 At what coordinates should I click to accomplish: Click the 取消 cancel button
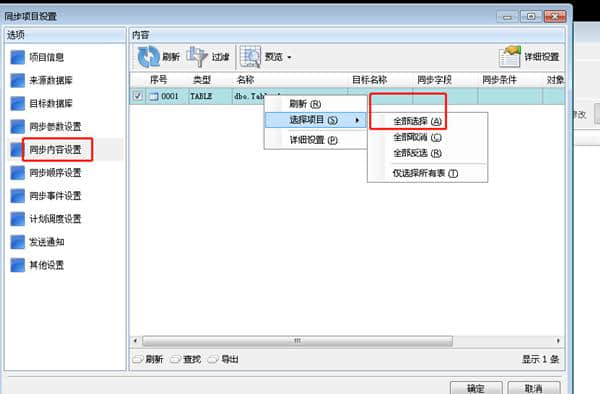point(534,388)
